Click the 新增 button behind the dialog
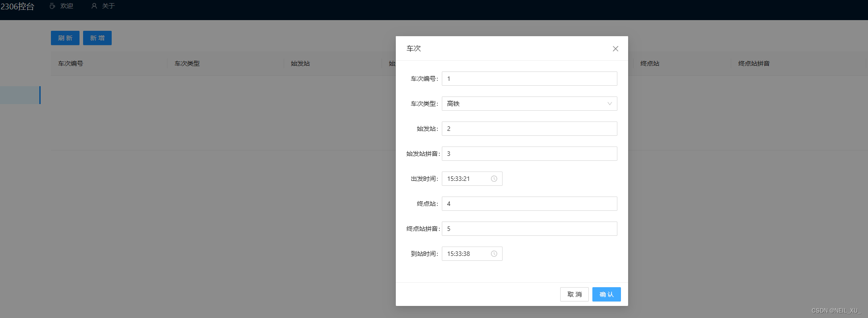This screenshot has height=318, width=868. 97,38
